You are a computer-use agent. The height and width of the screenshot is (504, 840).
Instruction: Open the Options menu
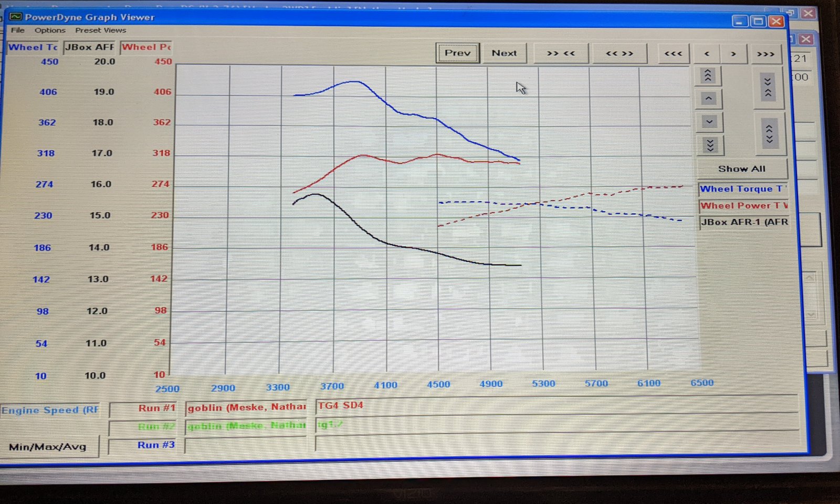point(50,30)
